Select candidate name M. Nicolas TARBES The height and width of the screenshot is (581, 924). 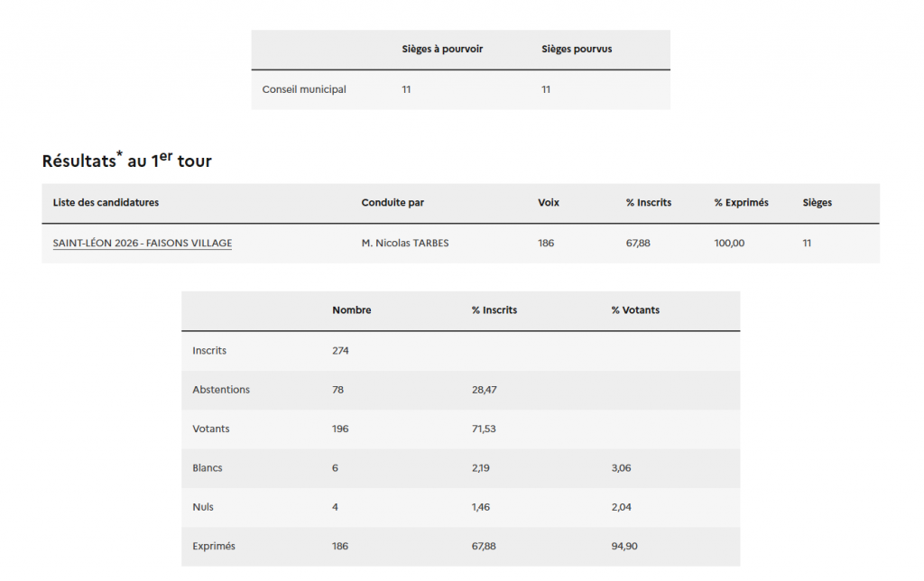tap(405, 244)
